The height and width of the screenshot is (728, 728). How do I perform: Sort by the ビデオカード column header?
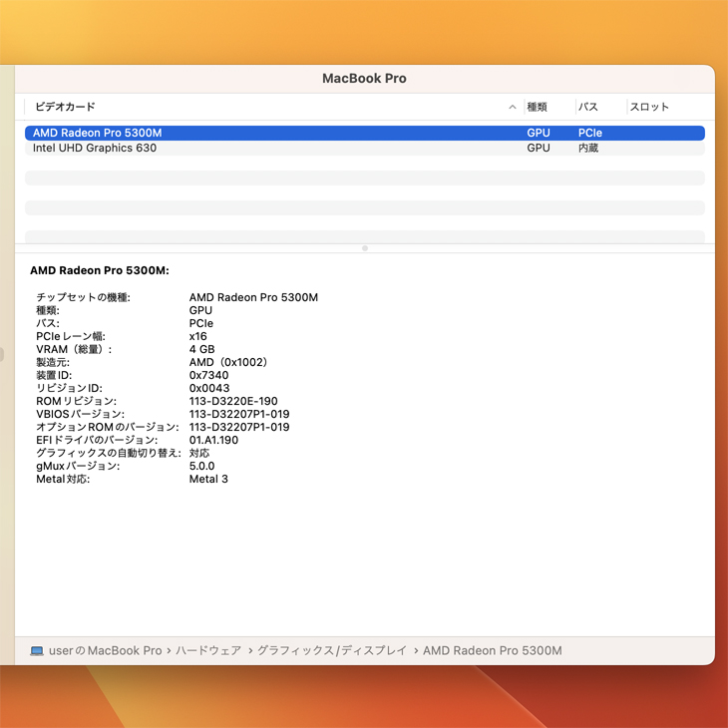coord(66,107)
